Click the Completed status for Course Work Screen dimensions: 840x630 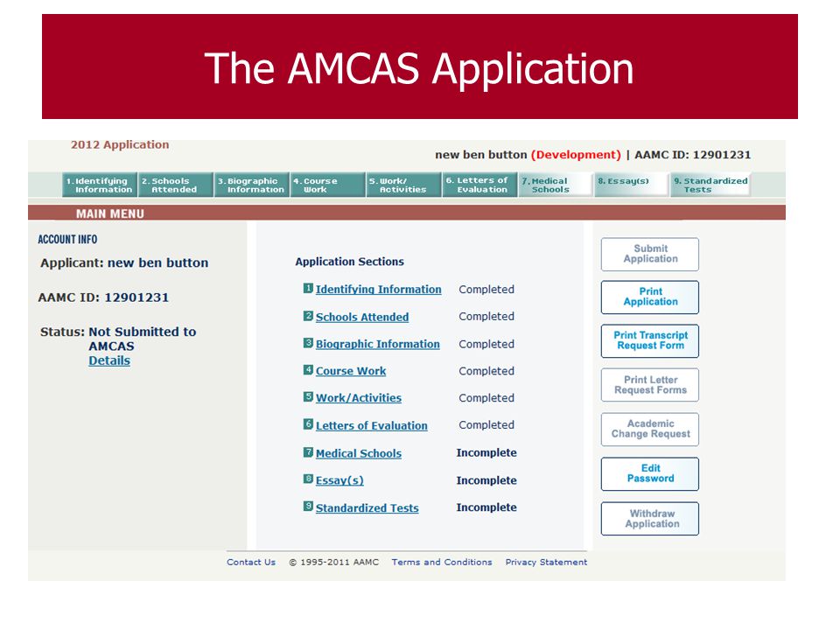click(486, 371)
